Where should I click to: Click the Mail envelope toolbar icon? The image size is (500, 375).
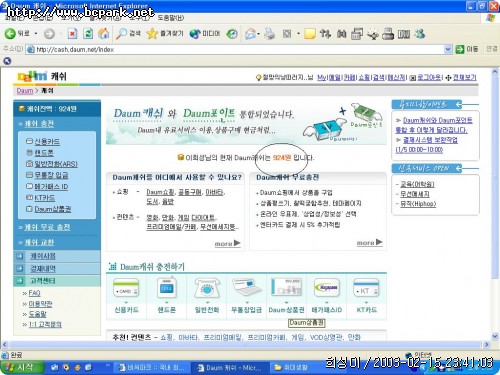250,33
